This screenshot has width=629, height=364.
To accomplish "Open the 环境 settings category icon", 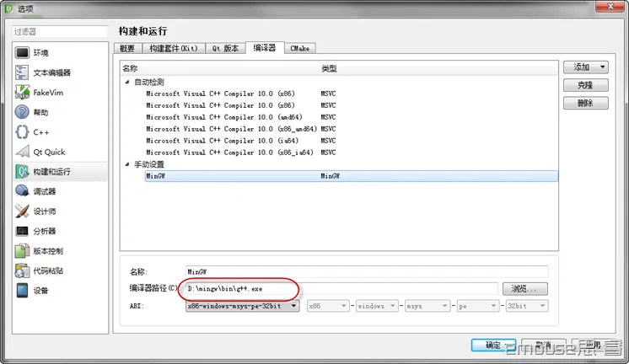I will (x=22, y=52).
